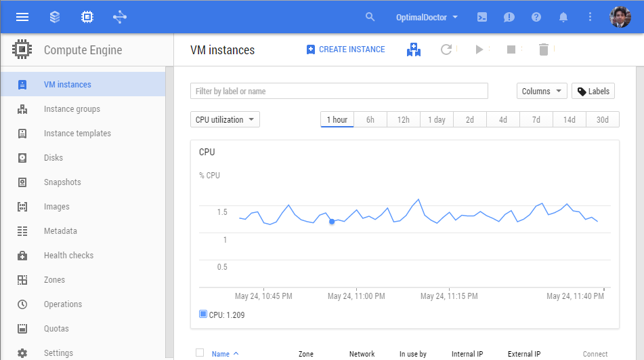Click the create instance group icon
The image size is (644, 360).
tap(414, 49)
